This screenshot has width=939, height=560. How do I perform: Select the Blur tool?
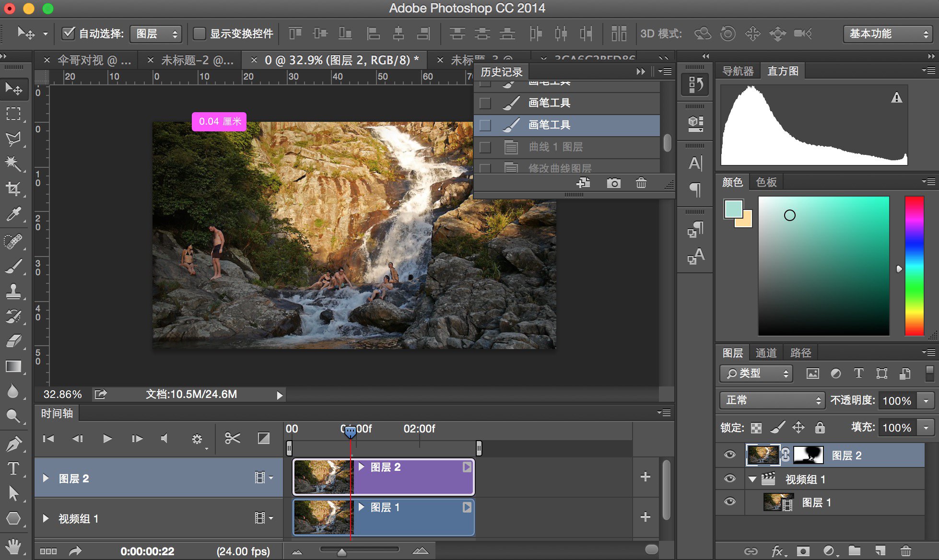(13, 391)
